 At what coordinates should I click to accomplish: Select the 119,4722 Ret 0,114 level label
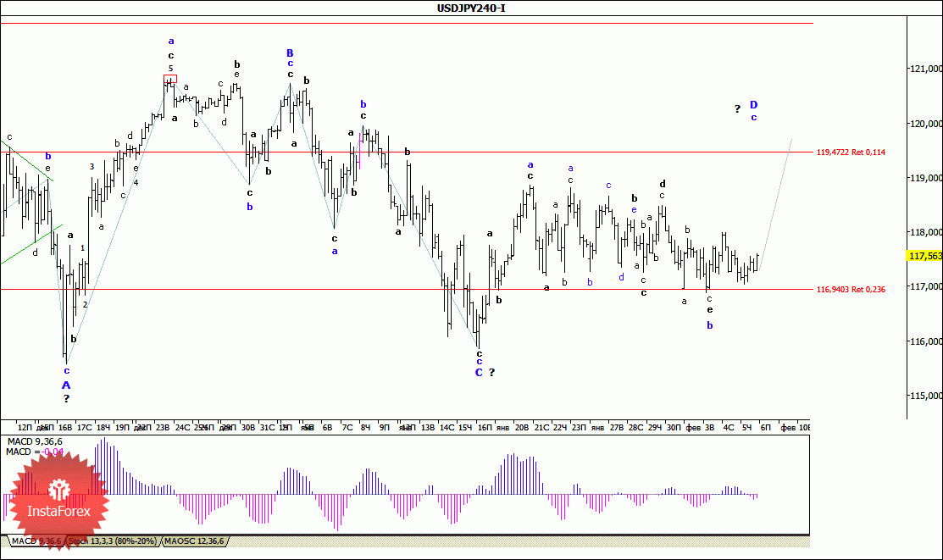coord(851,152)
